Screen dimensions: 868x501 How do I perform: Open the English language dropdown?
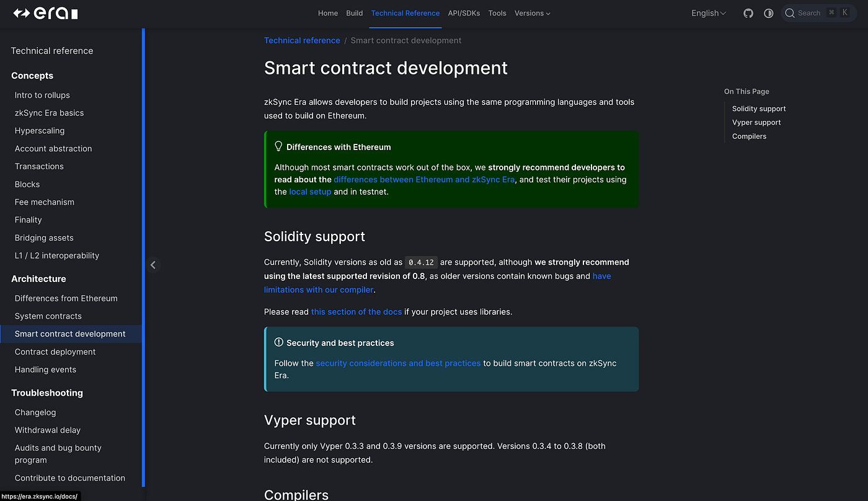pyautogui.click(x=708, y=13)
